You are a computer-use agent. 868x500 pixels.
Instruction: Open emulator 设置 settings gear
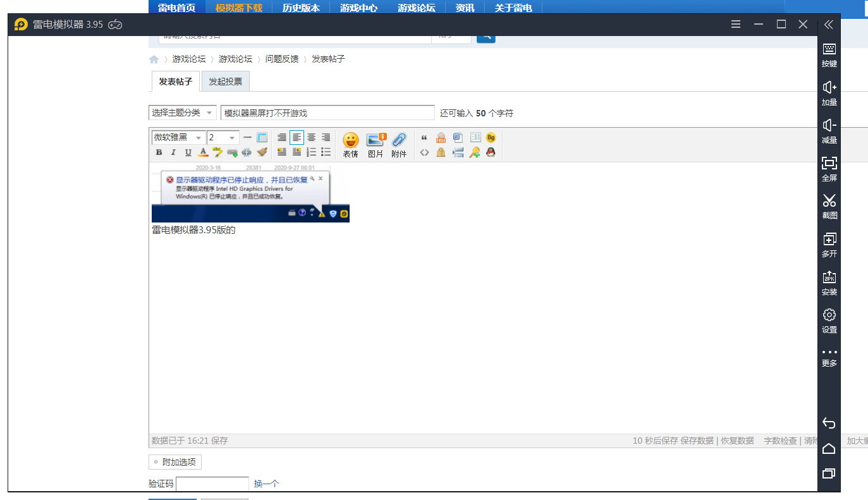829,320
